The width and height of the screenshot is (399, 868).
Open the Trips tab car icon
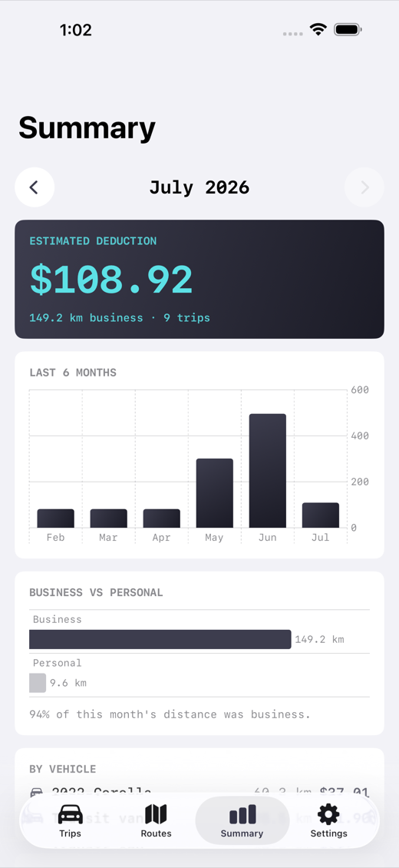pyautogui.click(x=70, y=813)
